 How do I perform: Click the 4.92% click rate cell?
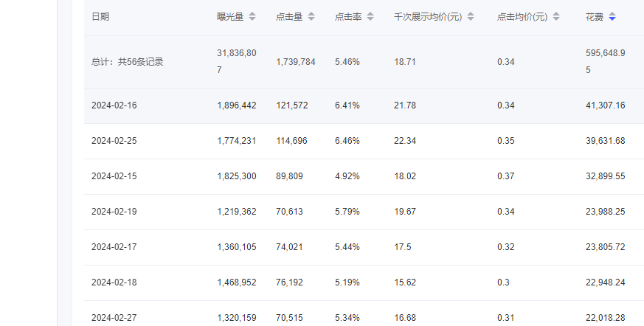[347, 176]
